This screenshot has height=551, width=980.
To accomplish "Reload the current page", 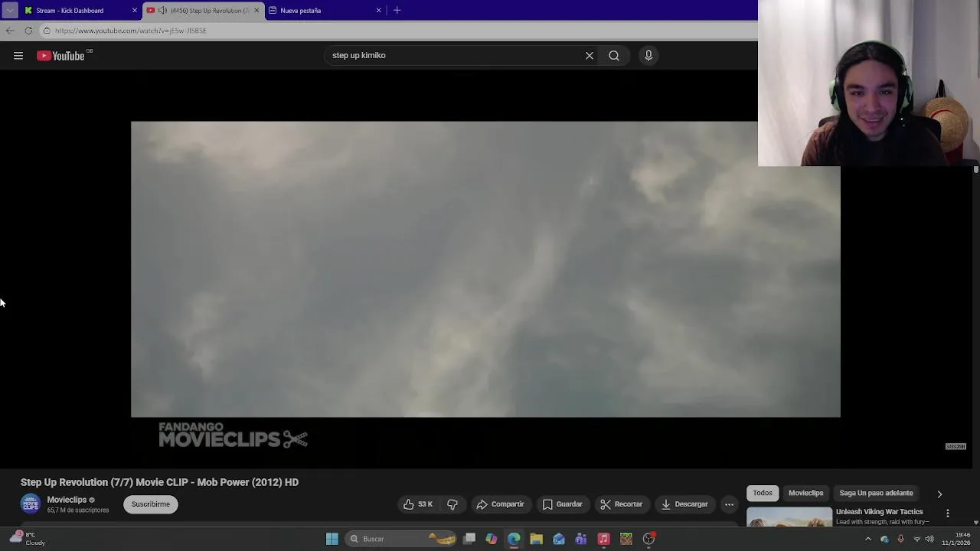I will point(28,31).
